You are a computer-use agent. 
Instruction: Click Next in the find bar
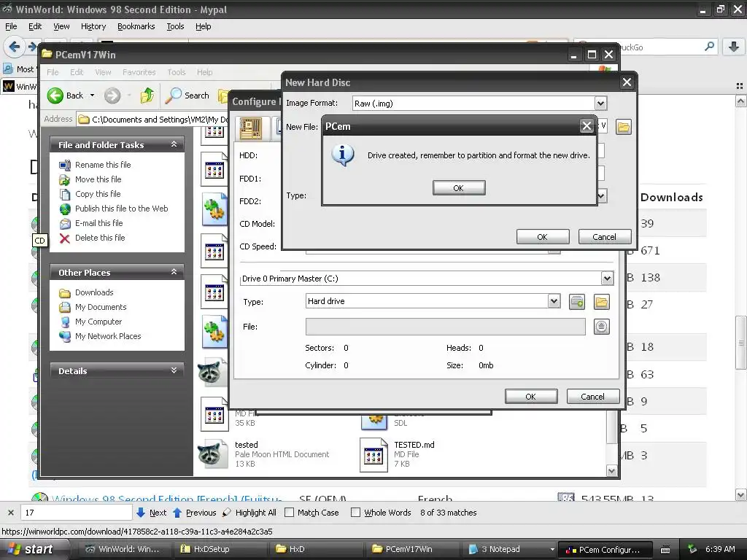coord(152,513)
